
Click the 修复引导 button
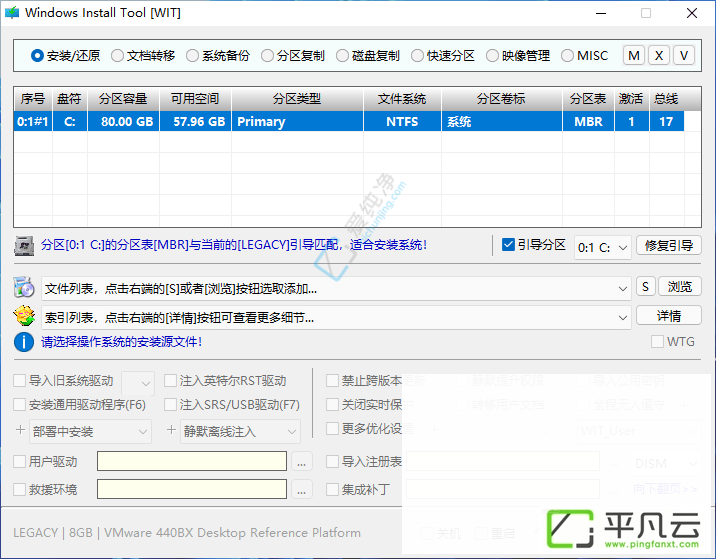pyautogui.click(x=669, y=246)
